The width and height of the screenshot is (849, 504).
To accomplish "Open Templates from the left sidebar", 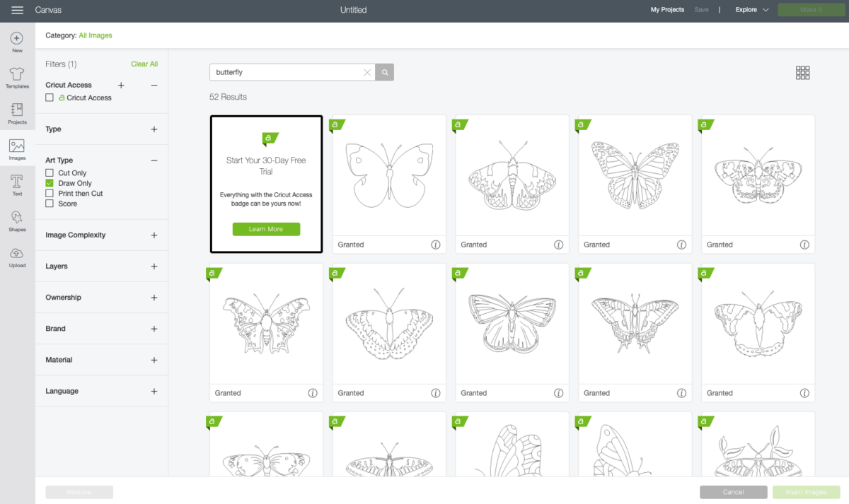I will point(17,78).
